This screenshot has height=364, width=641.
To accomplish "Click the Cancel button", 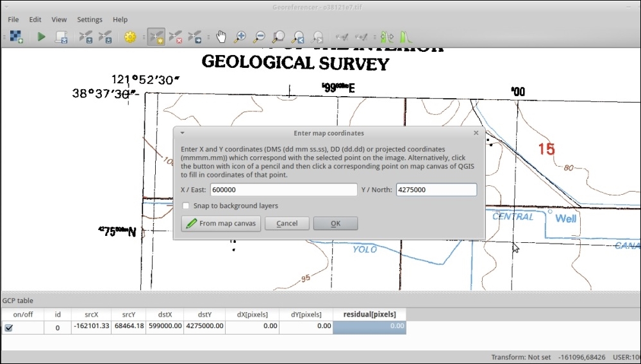I will coord(287,224).
